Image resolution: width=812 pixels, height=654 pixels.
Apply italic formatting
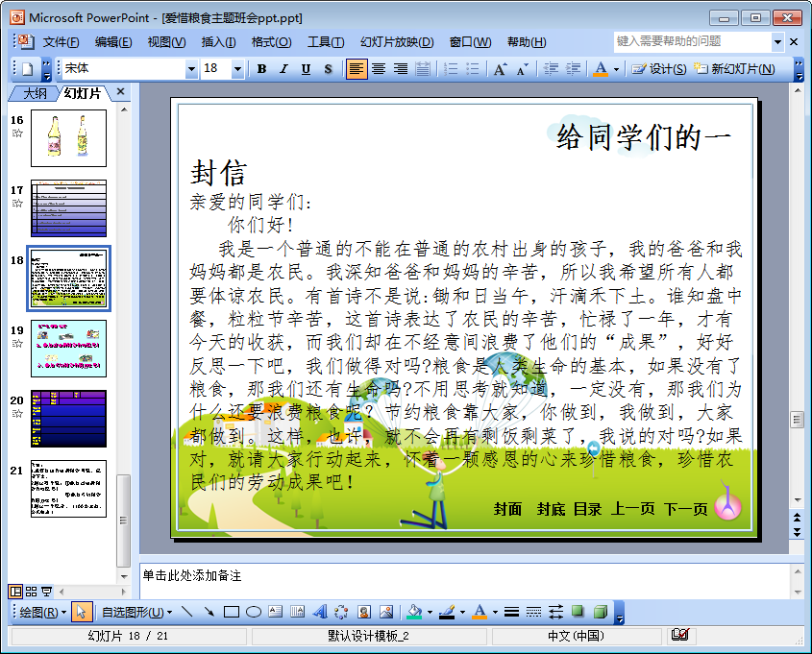283,69
